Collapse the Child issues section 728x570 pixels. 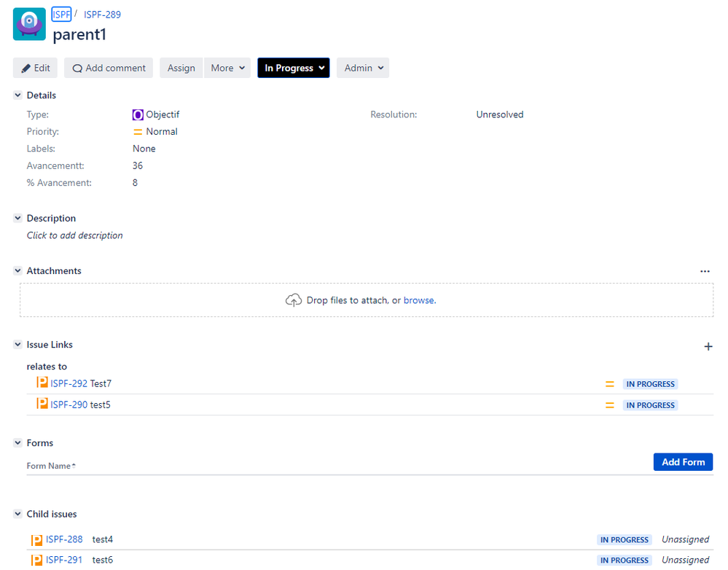tap(17, 515)
